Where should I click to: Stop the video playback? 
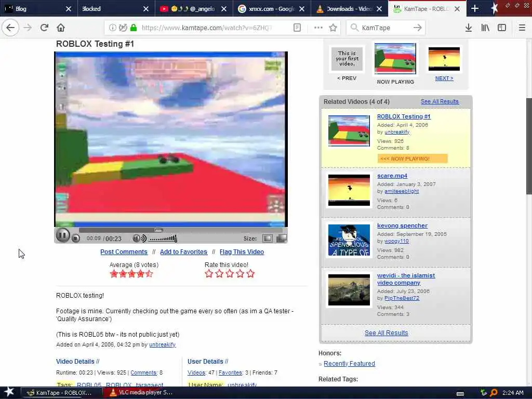[76, 238]
